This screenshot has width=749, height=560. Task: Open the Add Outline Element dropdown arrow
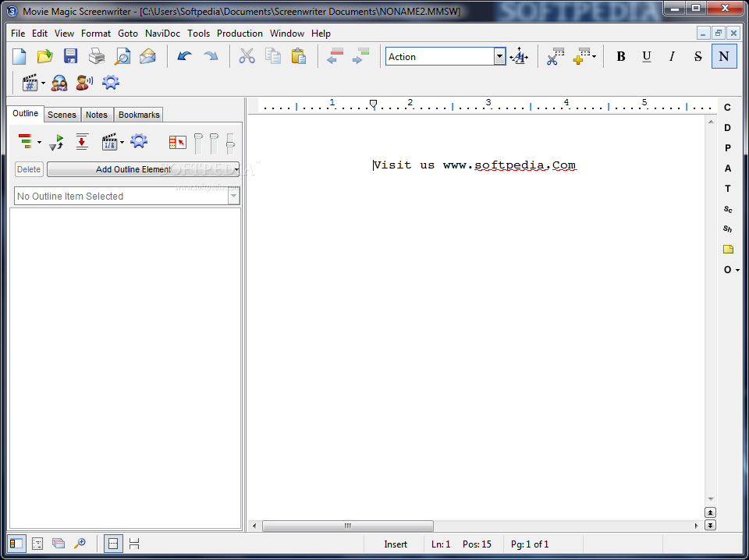(x=236, y=169)
